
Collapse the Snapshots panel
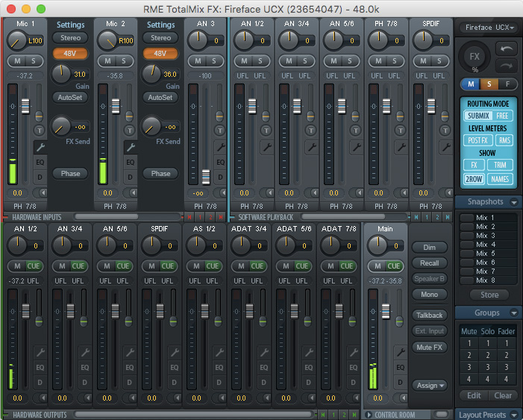(x=513, y=202)
